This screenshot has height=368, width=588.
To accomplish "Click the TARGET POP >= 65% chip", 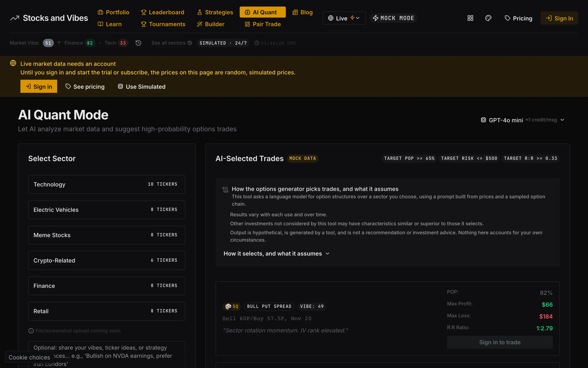I will [409, 158].
